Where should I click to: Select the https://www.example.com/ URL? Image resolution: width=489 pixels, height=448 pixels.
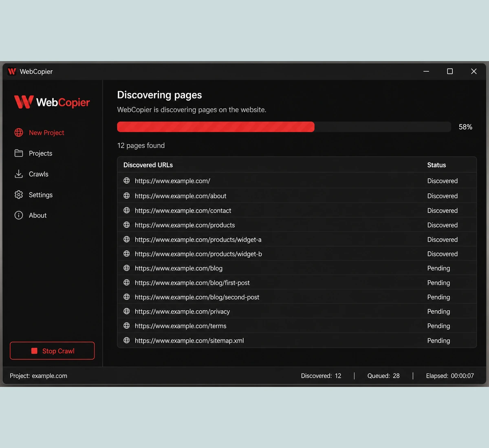click(172, 181)
